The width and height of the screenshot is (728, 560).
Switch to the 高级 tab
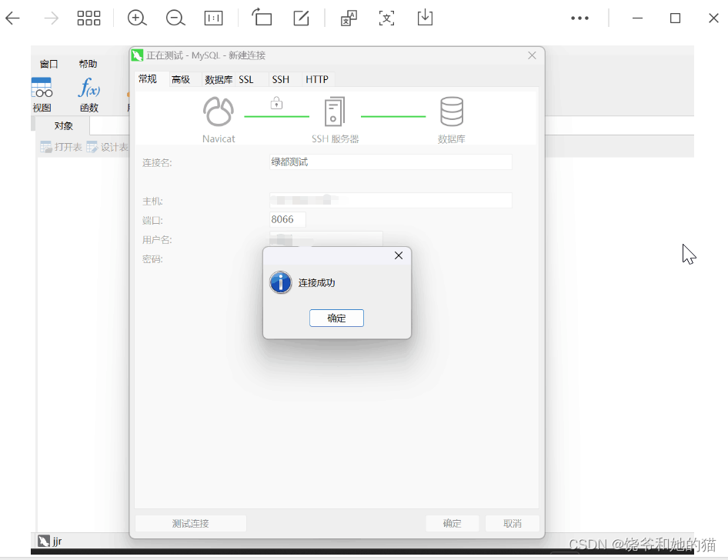coord(181,79)
